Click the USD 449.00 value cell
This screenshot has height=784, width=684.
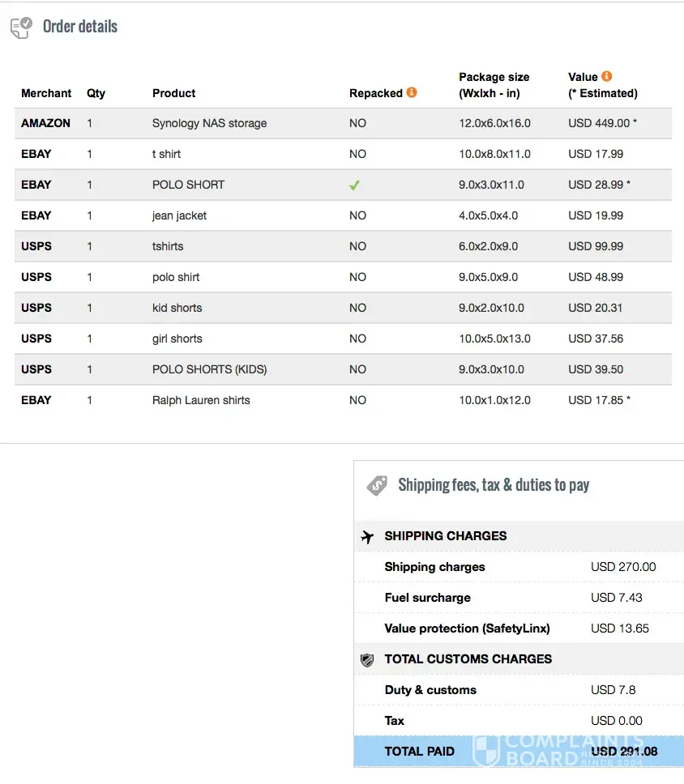pyautogui.click(x=599, y=123)
